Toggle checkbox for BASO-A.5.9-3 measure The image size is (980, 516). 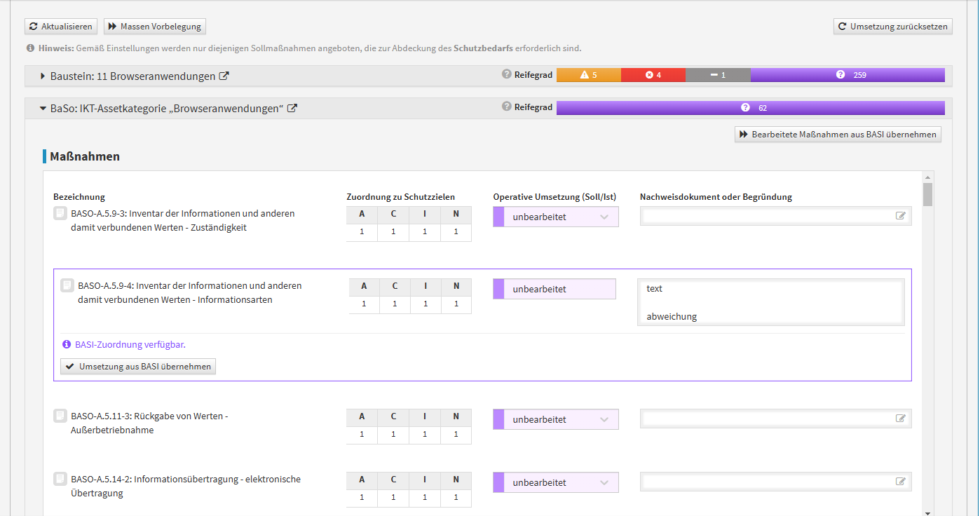[60, 213]
